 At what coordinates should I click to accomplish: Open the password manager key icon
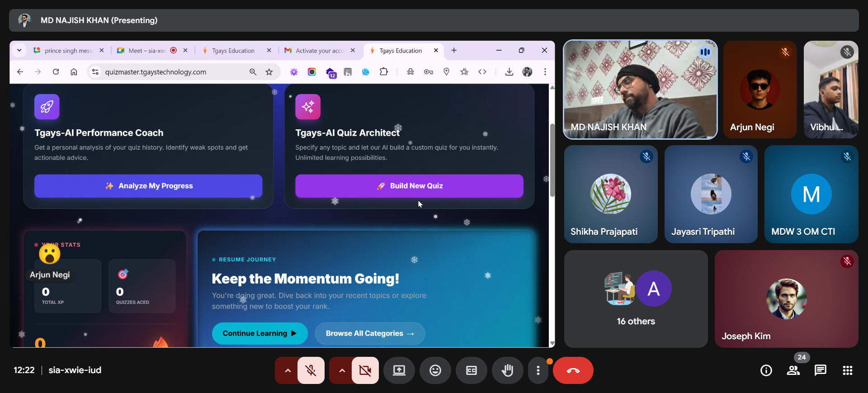429,72
